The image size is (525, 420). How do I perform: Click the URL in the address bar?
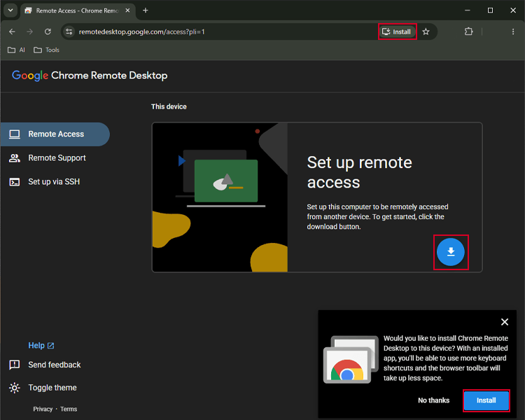click(141, 31)
